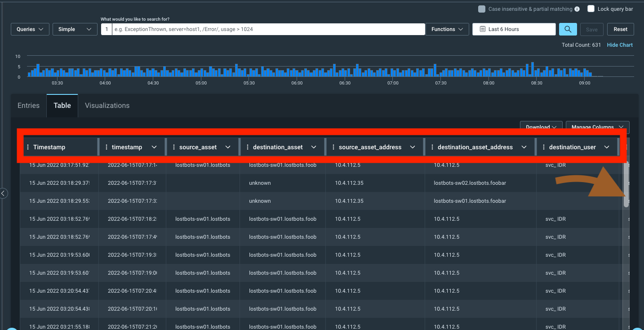The width and height of the screenshot is (644, 330).
Task: Click drag handle dots on source_asset_address column
Action: click(333, 147)
